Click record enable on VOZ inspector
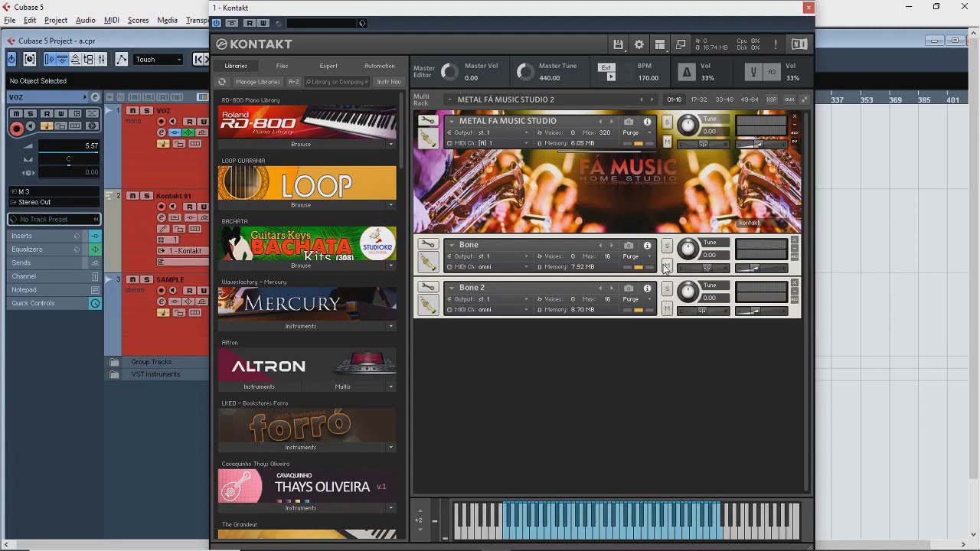This screenshot has height=551, width=980. [16, 128]
